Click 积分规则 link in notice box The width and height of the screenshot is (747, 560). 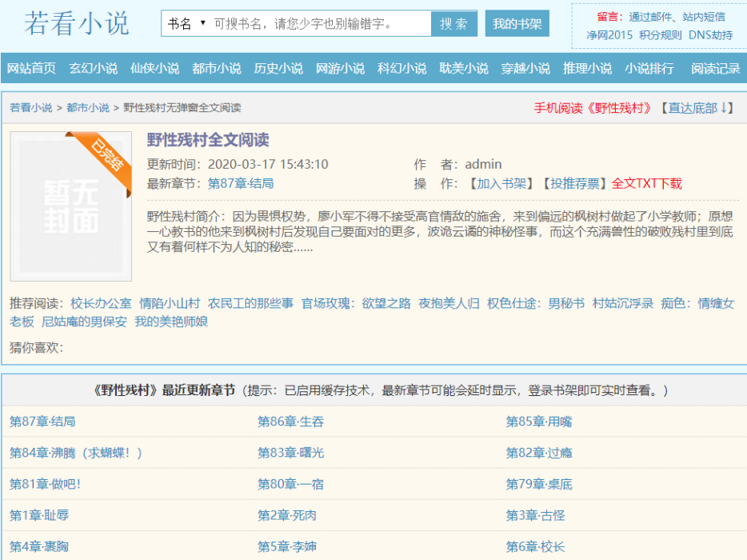click(x=661, y=35)
